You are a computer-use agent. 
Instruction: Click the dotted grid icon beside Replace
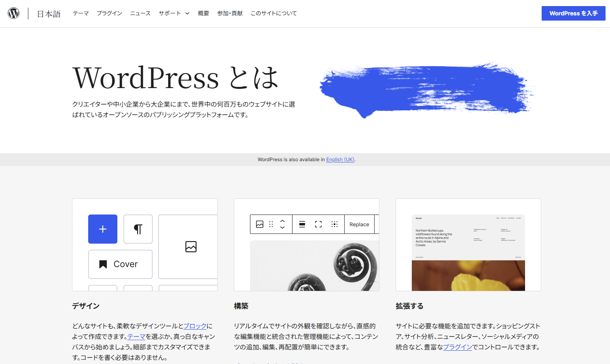pos(334,224)
